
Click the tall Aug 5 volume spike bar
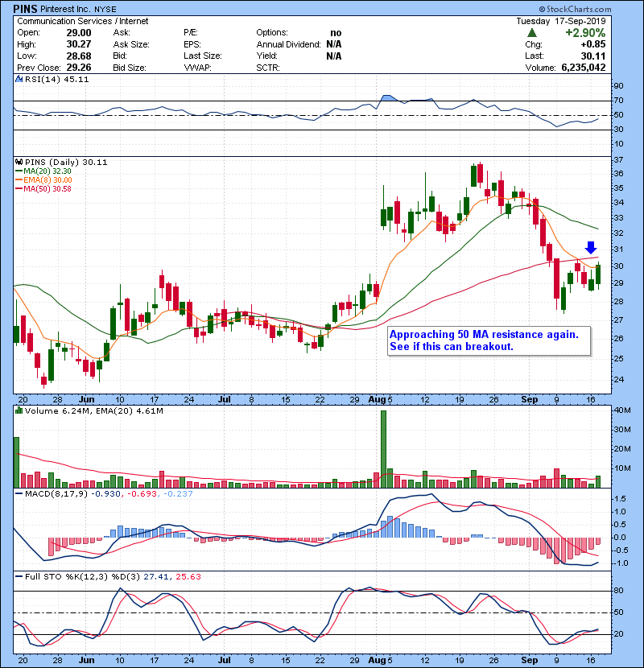click(383, 449)
